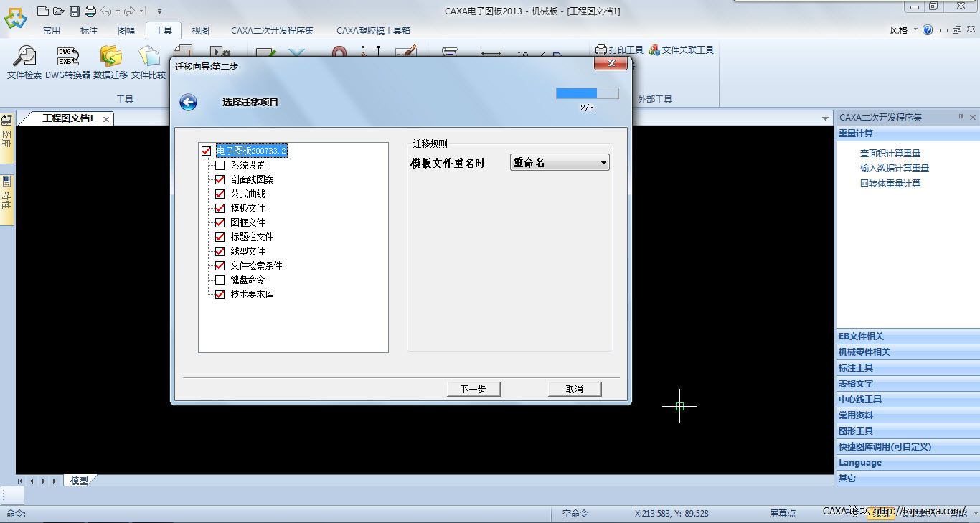Open the 文件关联工具 file association tool

click(682, 50)
